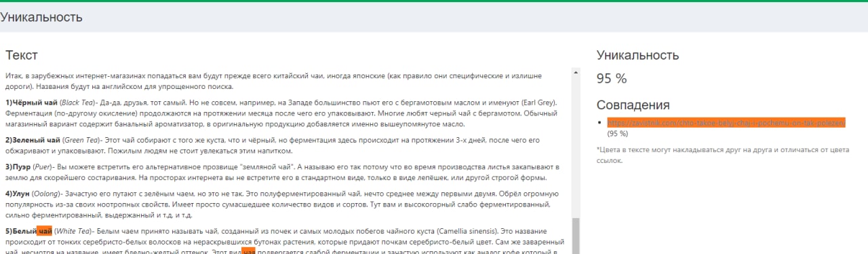
Task: Click the 'Уникальность' page header title
Action: (41, 17)
